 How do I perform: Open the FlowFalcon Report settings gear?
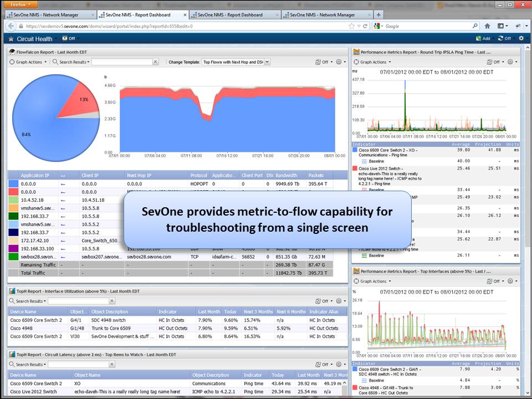340,62
